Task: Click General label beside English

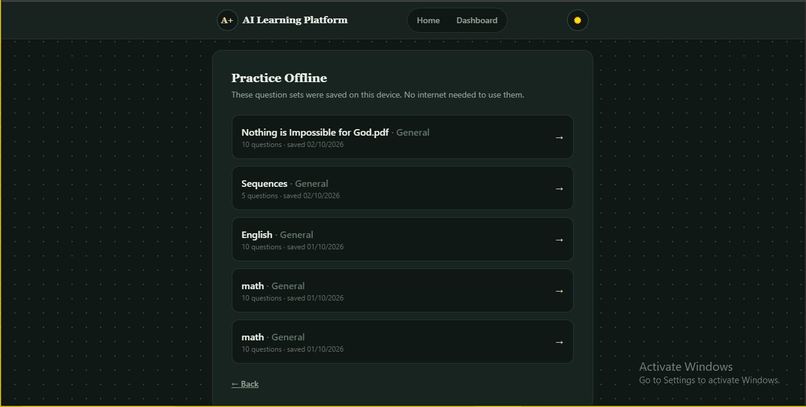Action: (297, 235)
